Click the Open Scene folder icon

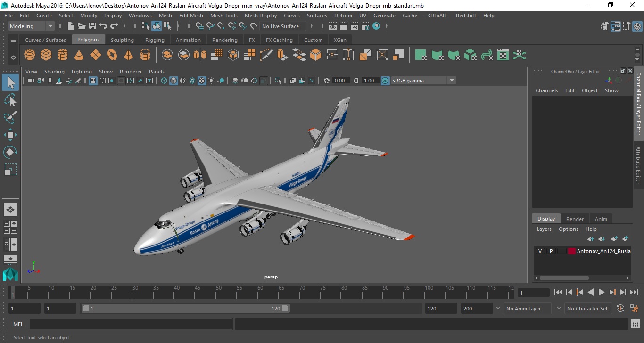[x=82, y=26]
